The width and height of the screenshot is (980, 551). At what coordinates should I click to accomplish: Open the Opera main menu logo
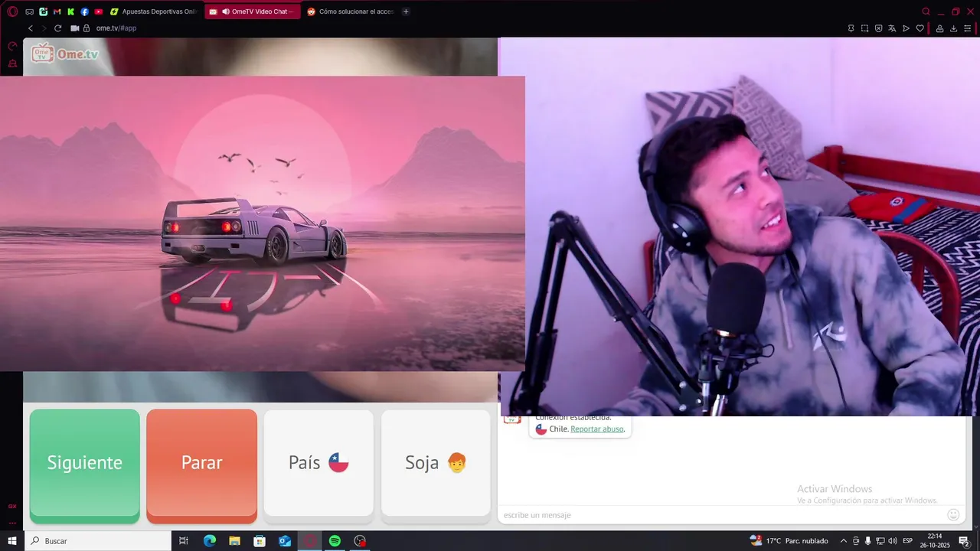click(x=12, y=11)
